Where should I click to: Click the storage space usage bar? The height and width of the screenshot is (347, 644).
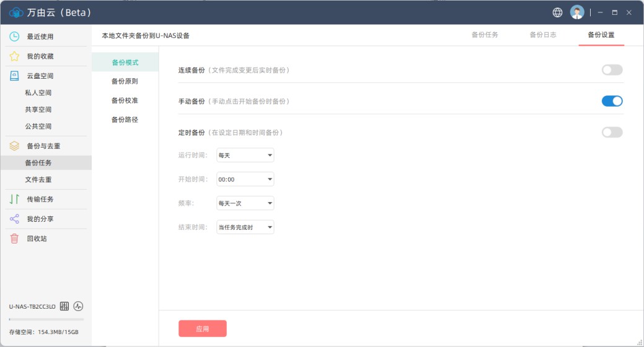click(46, 320)
